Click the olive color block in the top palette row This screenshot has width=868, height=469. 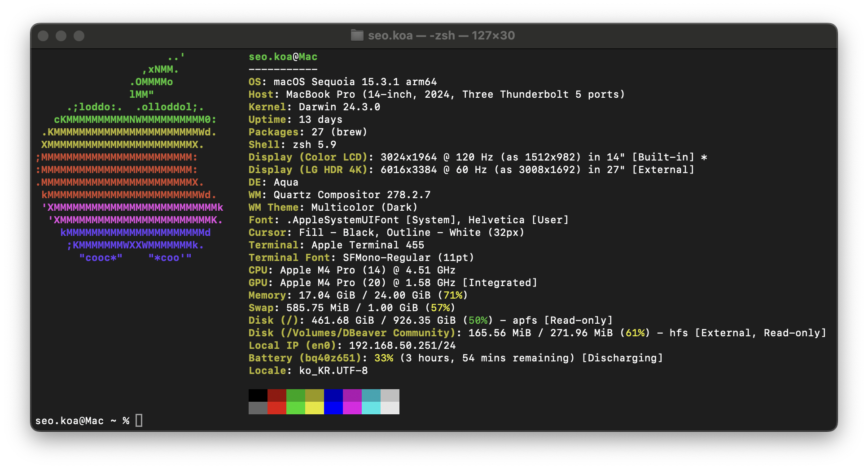pos(315,395)
